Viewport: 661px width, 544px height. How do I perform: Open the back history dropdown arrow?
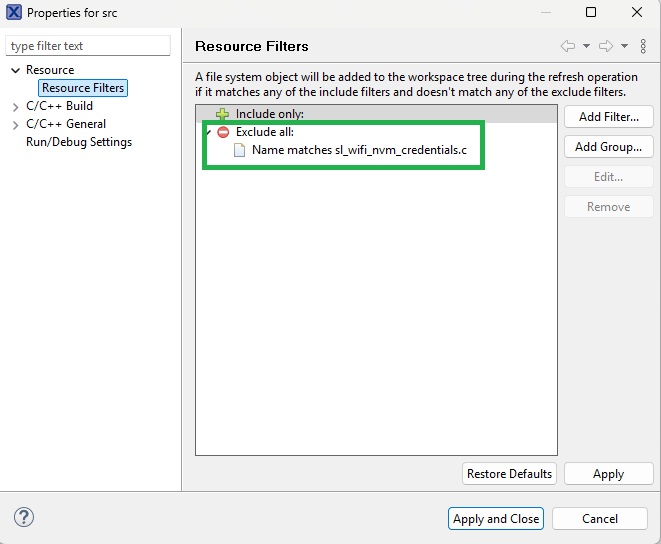(586, 46)
